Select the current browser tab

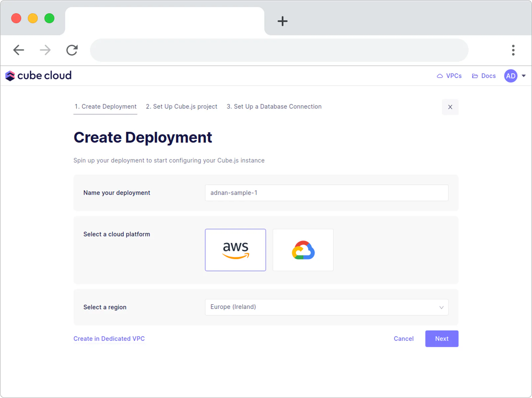click(165, 21)
